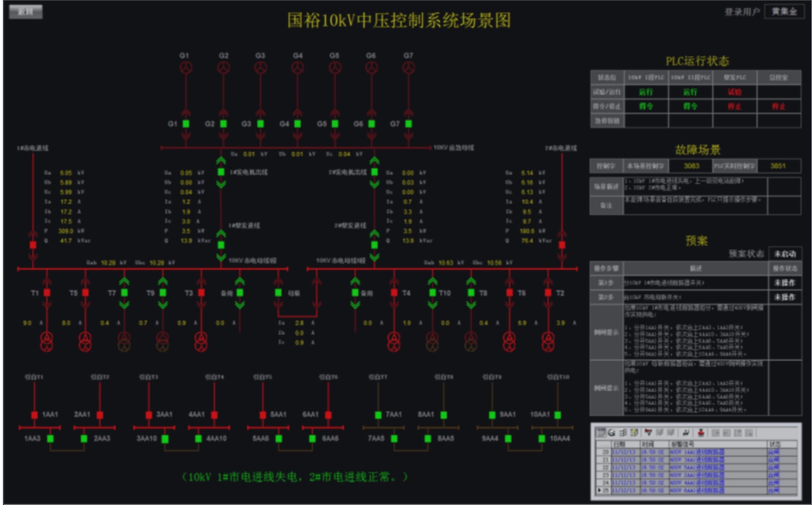Click the 3AA10 green tie breaker
The image size is (812, 505).
[x=165, y=439]
